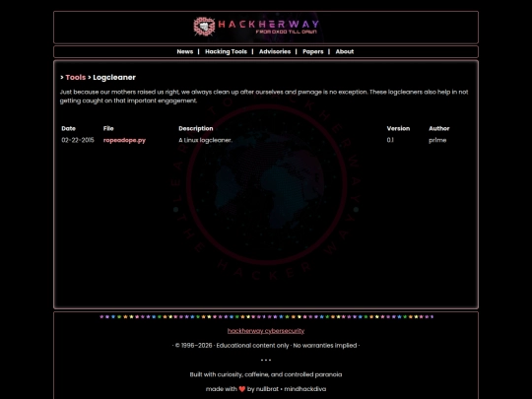Click 'nullbrat • mindhackdiva' credits text
This screenshot has width=532, height=399.
coord(291,389)
